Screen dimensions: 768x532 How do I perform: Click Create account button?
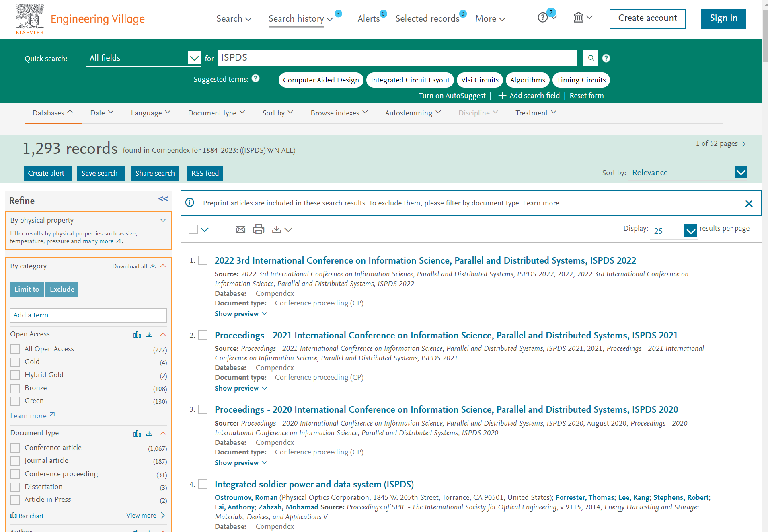tap(647, 18)
